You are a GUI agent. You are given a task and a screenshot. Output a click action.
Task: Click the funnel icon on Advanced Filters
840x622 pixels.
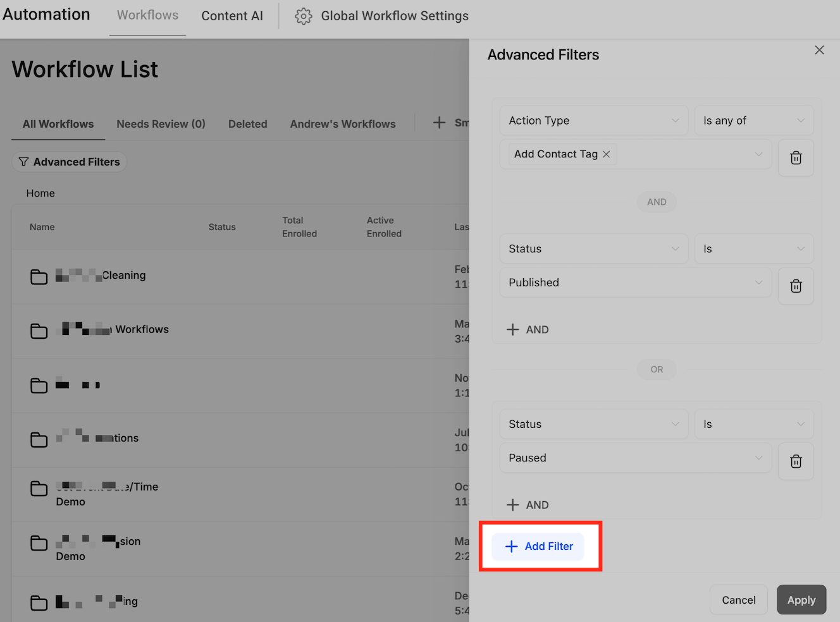tap(23, 162)
